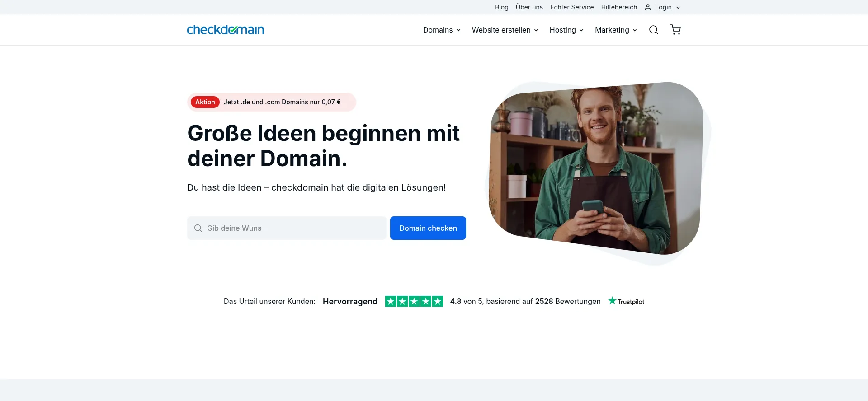Viewport: 868px width, 401px height.
Task: Click the Domain checken button
Action: point(428,228)
